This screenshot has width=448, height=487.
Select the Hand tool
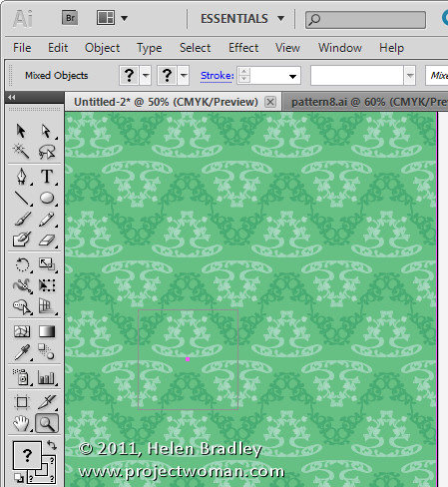(x=21, y=423)
